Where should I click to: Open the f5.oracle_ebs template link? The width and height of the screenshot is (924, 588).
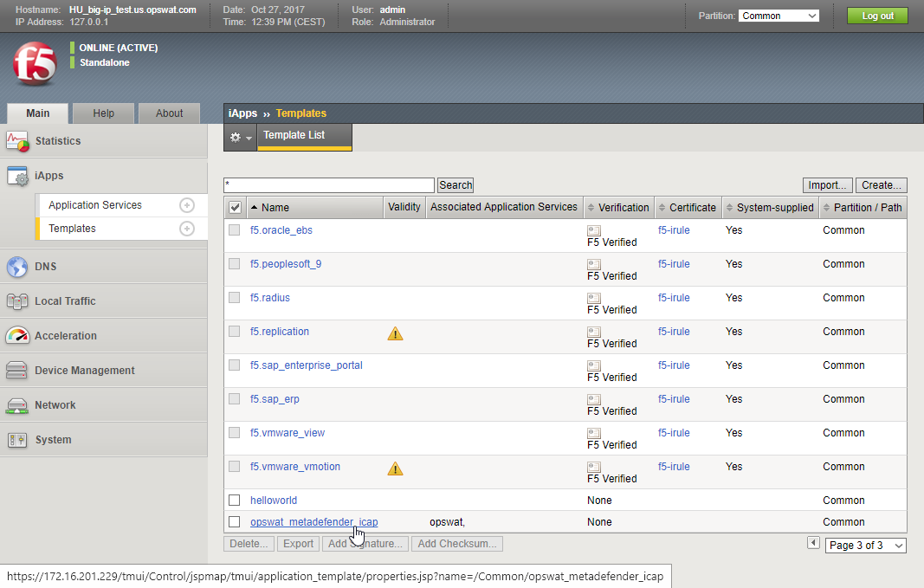[281, 230]
